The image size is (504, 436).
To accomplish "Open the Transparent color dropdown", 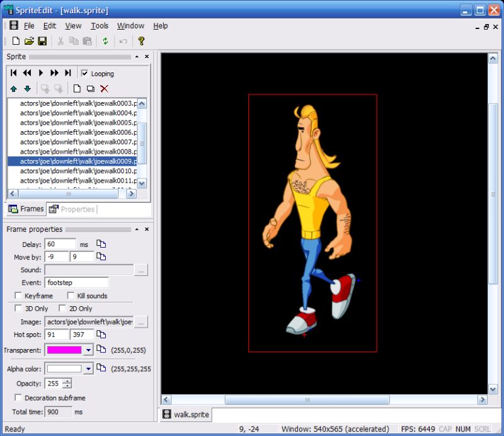I will tap(88, 350).
